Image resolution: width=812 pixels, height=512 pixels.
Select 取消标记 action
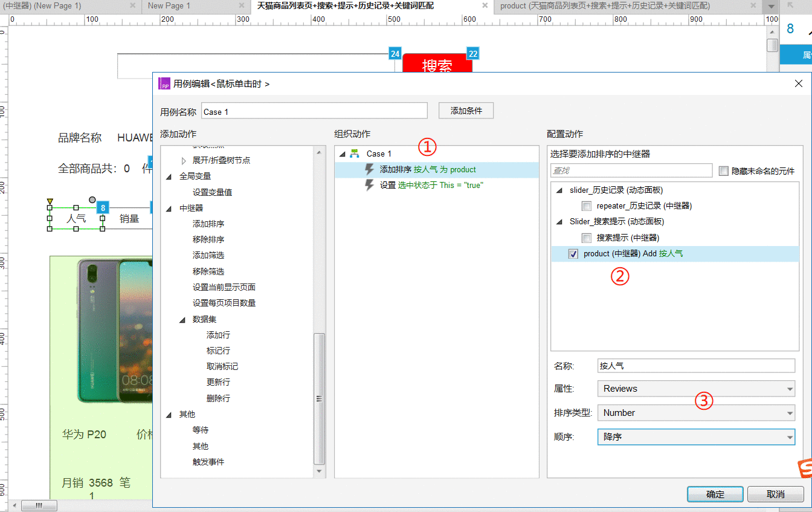222,366
